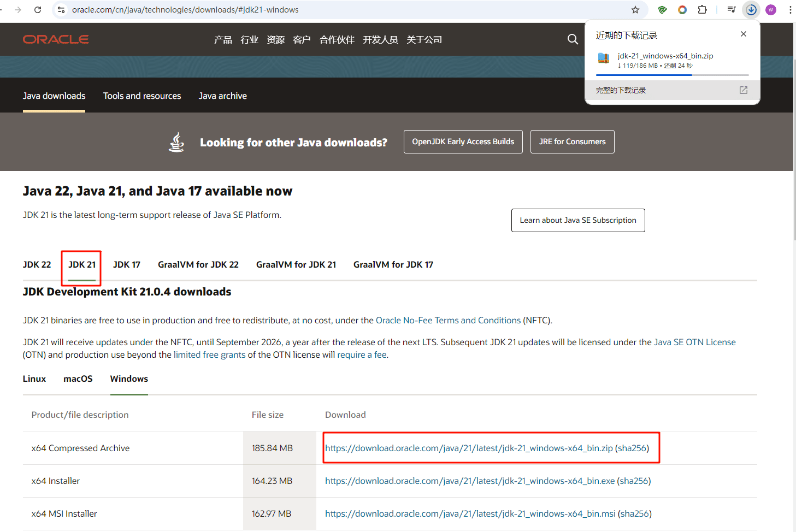Open the extensions puzzle icon

(x=703, y=10)
